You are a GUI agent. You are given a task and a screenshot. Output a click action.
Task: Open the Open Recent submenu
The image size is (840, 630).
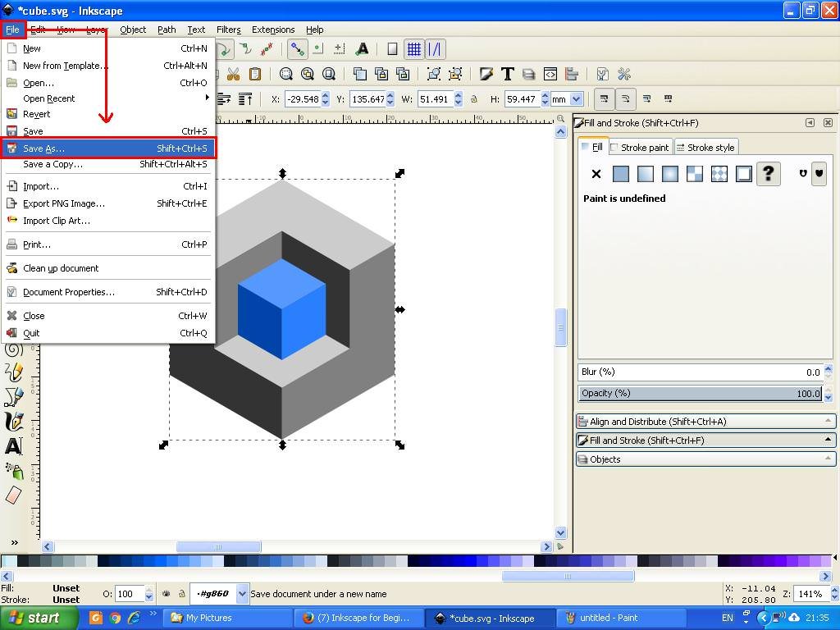click(x=107, y=98)
